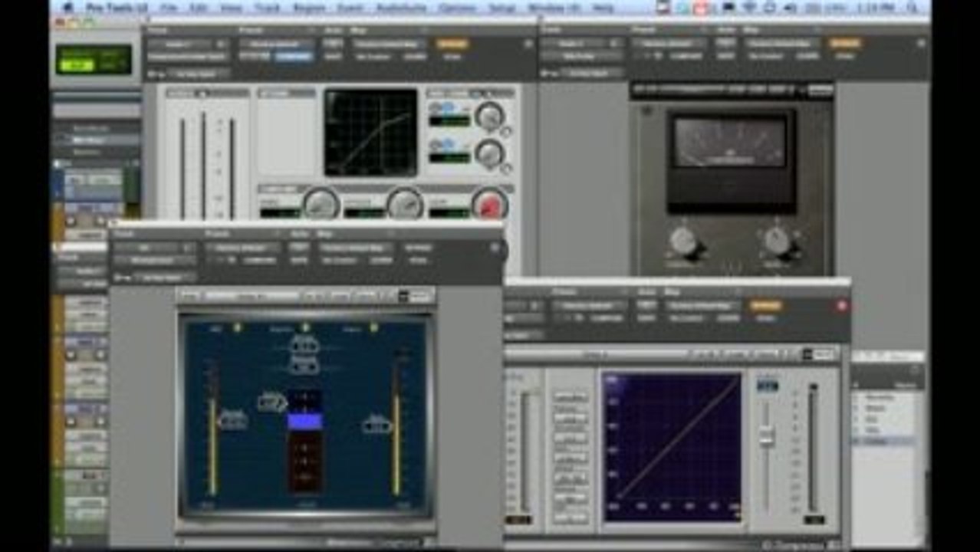This screenshot has height=552, width=980.
Task: Open preset menu in purple-graph plug-in header
Action: pyautogui.click(x=589, y=305)
